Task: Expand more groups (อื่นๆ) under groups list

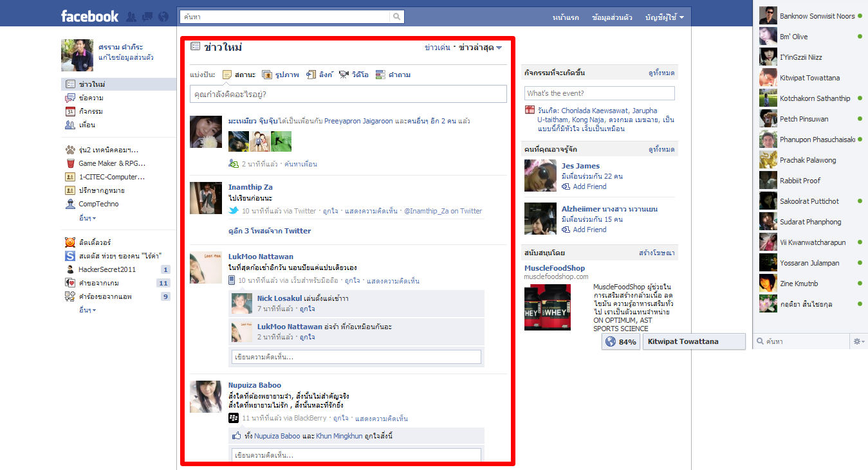Action: tap(88, 217)
